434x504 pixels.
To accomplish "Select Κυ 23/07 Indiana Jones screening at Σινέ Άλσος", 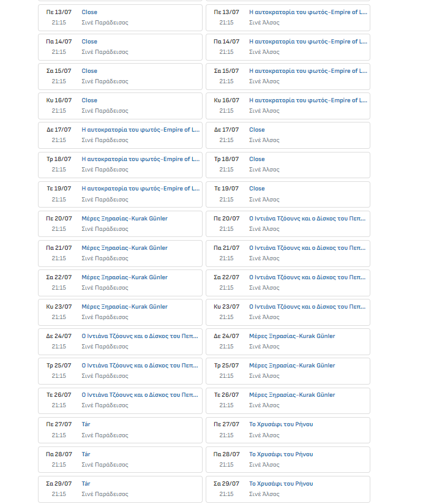I will pos(308,307).
